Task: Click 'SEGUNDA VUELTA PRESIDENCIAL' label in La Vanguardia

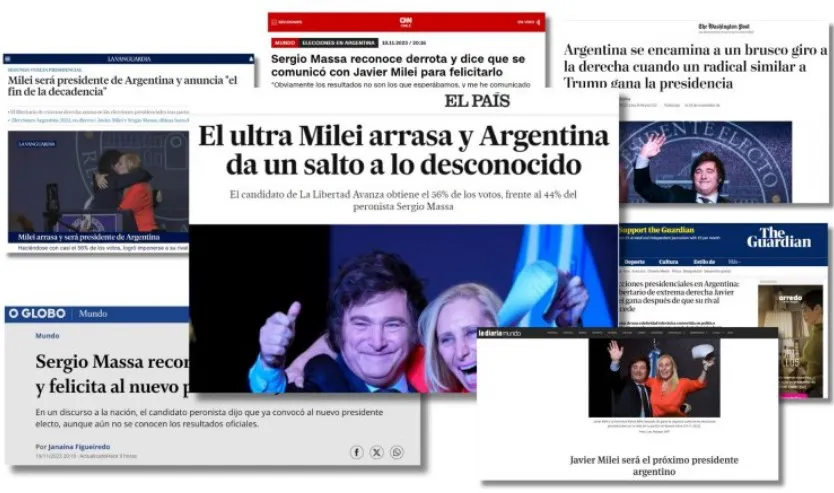Action: click(45, 70)
